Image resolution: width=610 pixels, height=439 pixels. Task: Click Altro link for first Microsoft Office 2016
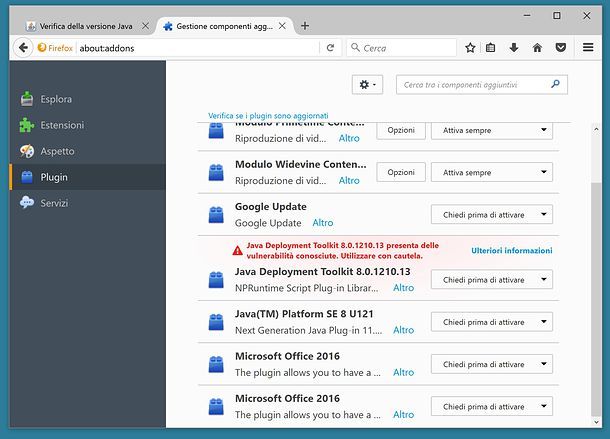(403, 372)
